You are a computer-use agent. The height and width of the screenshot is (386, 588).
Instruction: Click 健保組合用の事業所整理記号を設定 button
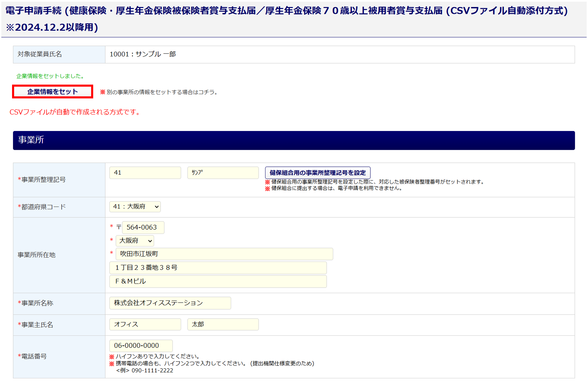click(x=318, y=173)
